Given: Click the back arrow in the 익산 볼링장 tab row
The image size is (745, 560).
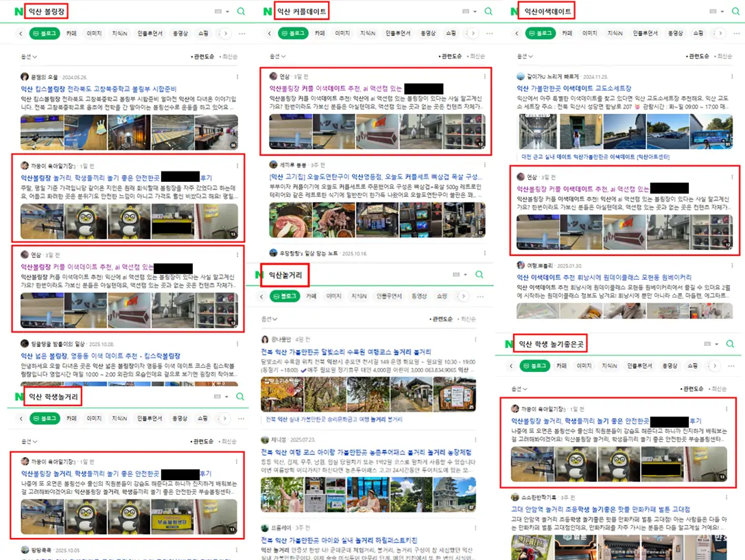Looking at the screenshot, I should [x=21, y=34].
